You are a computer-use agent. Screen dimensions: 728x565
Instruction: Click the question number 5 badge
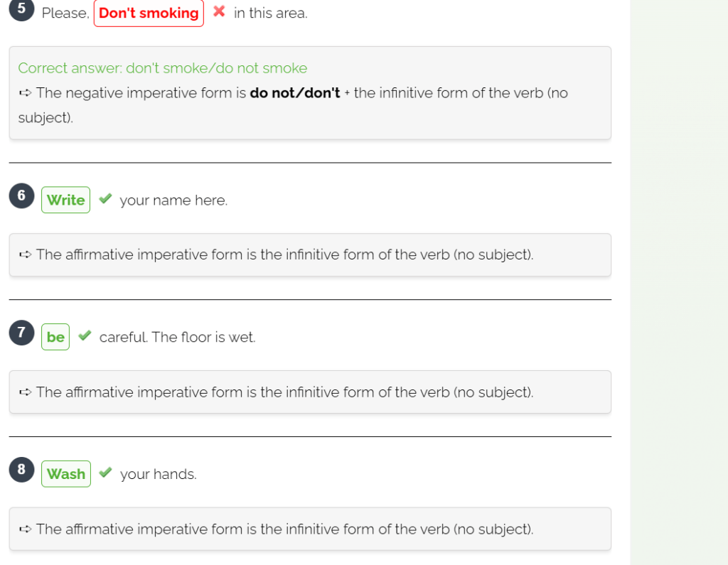21,9
